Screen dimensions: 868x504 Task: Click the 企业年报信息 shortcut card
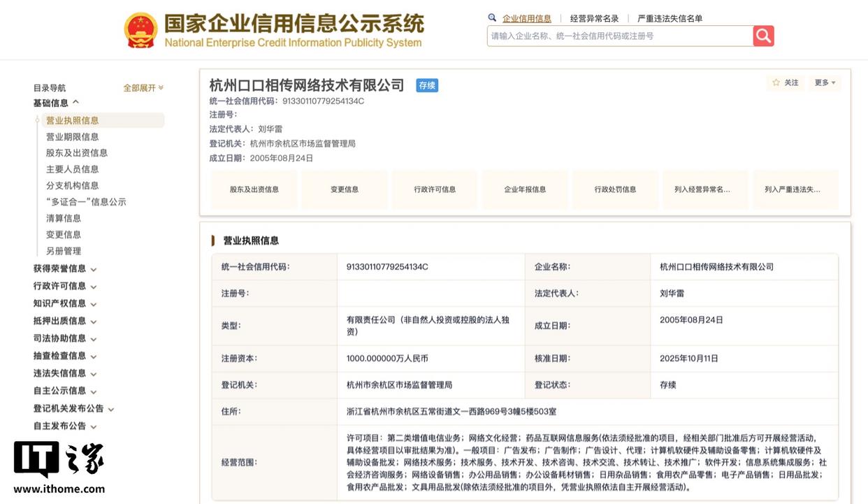(x=525, y=189)
